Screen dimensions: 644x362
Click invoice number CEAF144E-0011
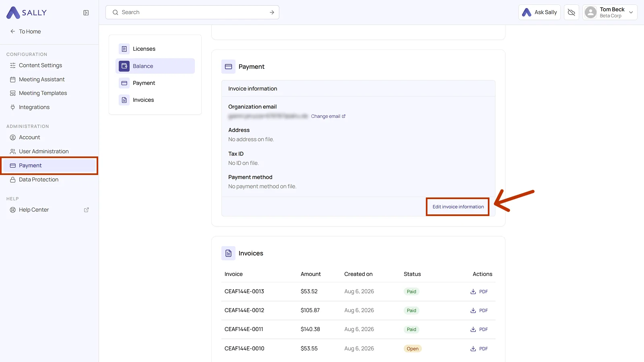coord(244,329)
